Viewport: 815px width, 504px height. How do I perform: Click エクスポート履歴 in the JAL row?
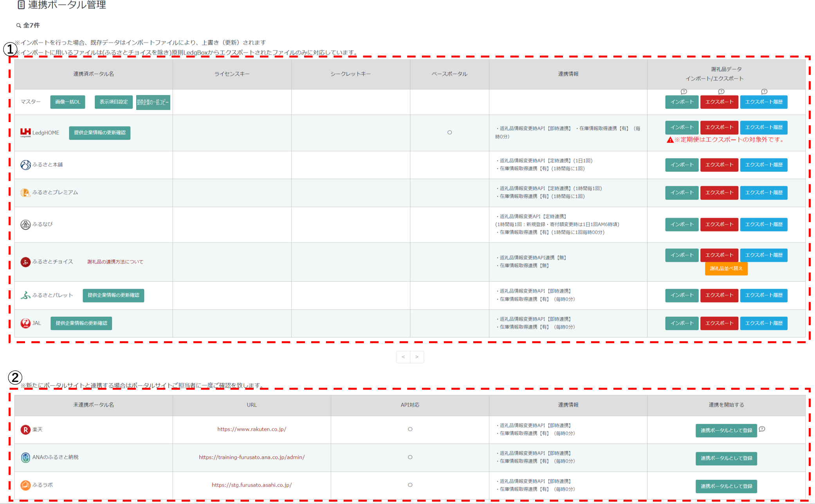(763, 323)
